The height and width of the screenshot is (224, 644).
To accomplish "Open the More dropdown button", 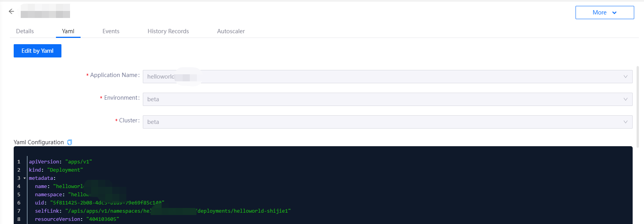I will pyautogui.click(x=604, y=13).
